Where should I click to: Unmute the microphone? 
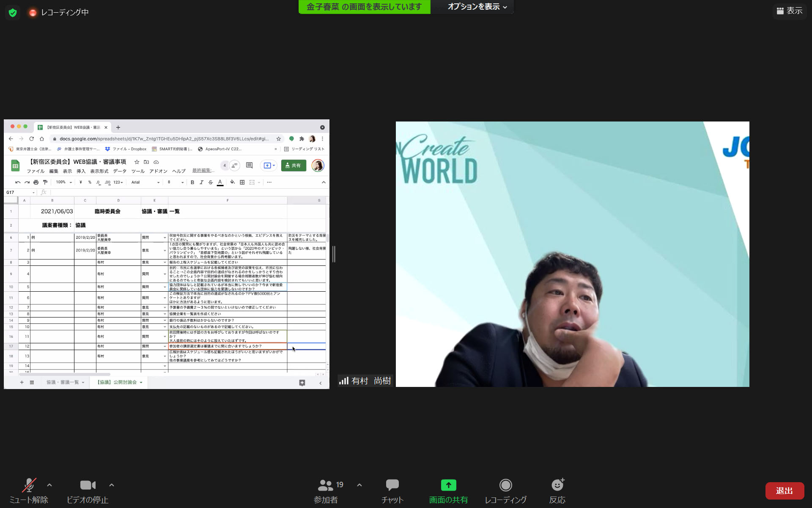pyautogui.click(x=29, y=491)
